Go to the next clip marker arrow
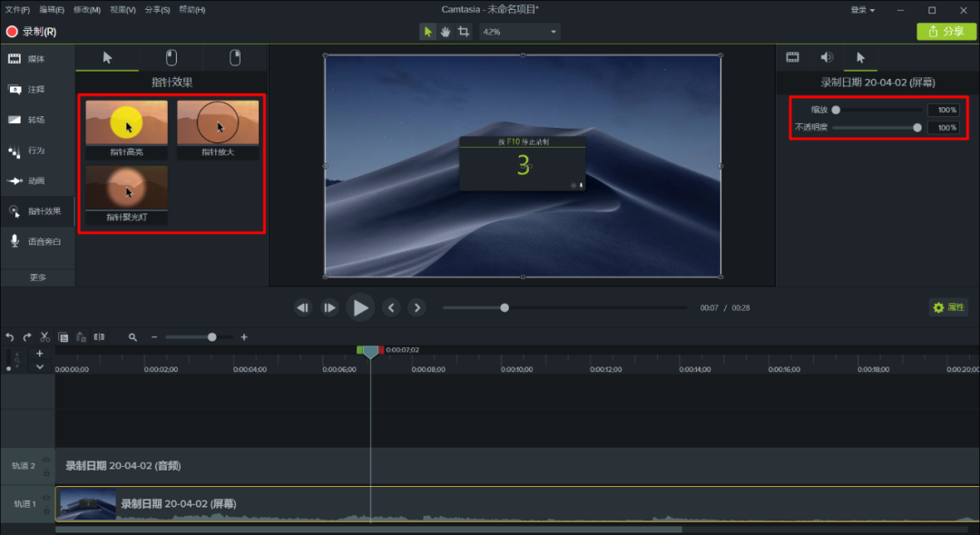Screen dimensions: 980x535 tap(416, 307)
